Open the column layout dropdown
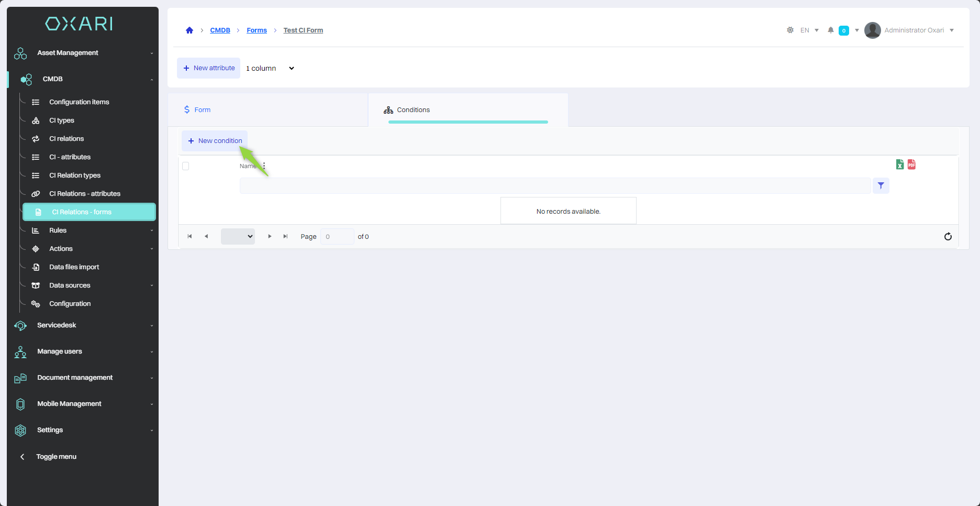Screen dimensions: 980x506 point(270,68)
